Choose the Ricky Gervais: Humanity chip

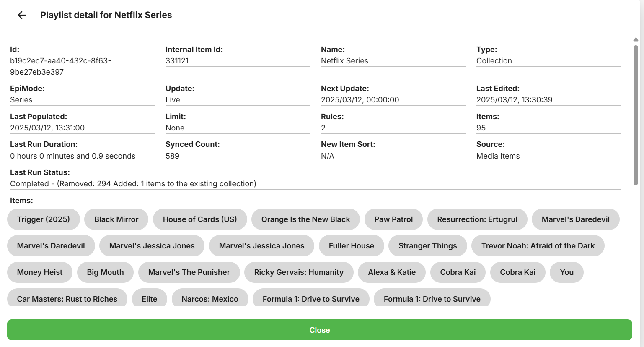(x=299, y=272)
